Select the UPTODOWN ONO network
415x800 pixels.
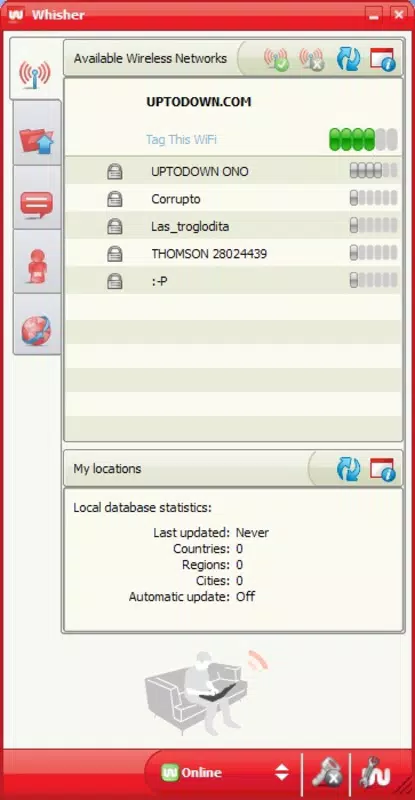point(233,171)
